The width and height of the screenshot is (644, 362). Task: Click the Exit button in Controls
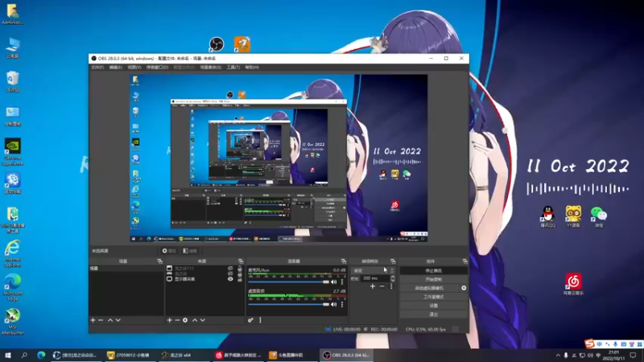pyautogui.click(x=433, y=315)
